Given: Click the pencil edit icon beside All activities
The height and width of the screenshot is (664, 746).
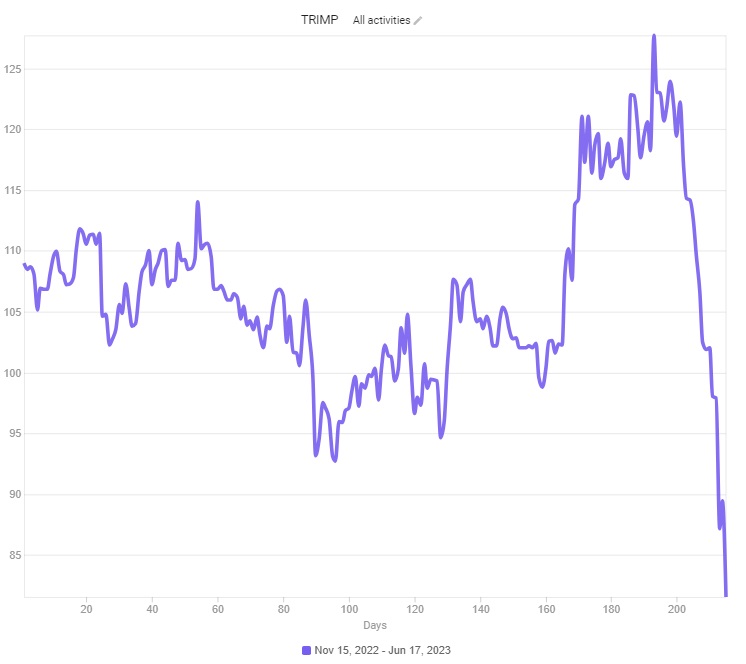Looking at the screenshot, I should point(418,20).
